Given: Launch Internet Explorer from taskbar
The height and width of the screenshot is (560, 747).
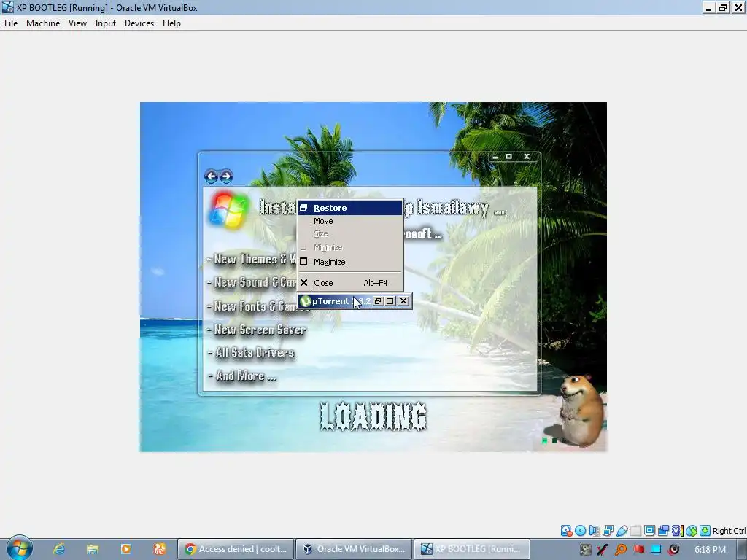Looking at the screenshot, I should tap(59, 549).
